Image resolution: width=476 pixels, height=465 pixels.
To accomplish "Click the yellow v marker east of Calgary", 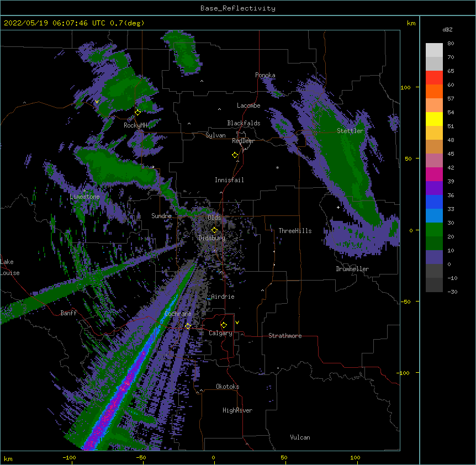I will pos(237,323).
